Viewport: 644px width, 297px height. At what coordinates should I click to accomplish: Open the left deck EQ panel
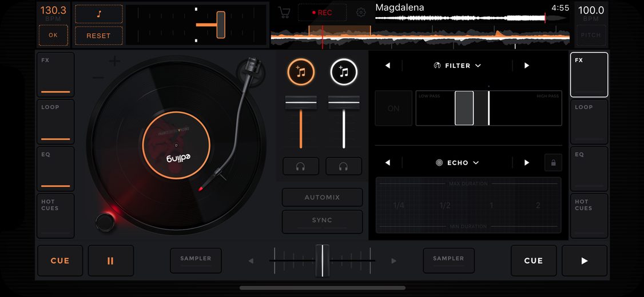point(55,169)
